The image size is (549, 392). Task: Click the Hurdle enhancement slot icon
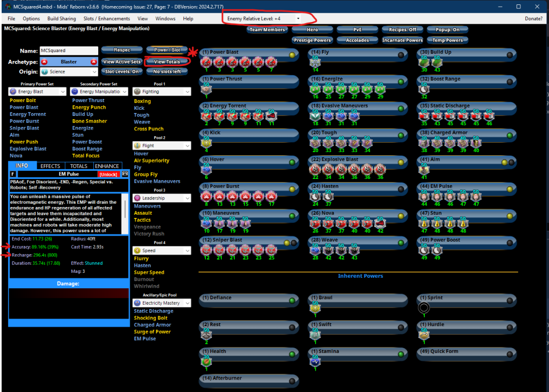click(x=424, y=334)
